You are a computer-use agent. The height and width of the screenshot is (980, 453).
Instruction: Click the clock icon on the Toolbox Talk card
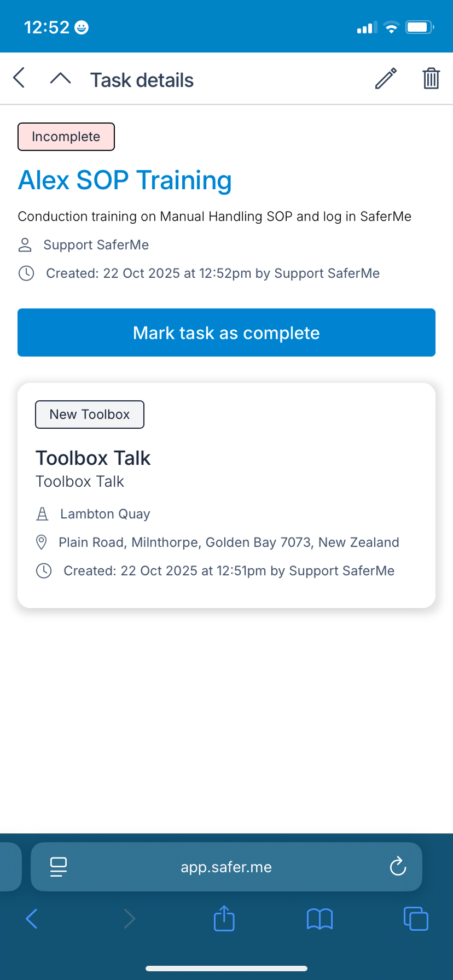click(x=44, y=570)
